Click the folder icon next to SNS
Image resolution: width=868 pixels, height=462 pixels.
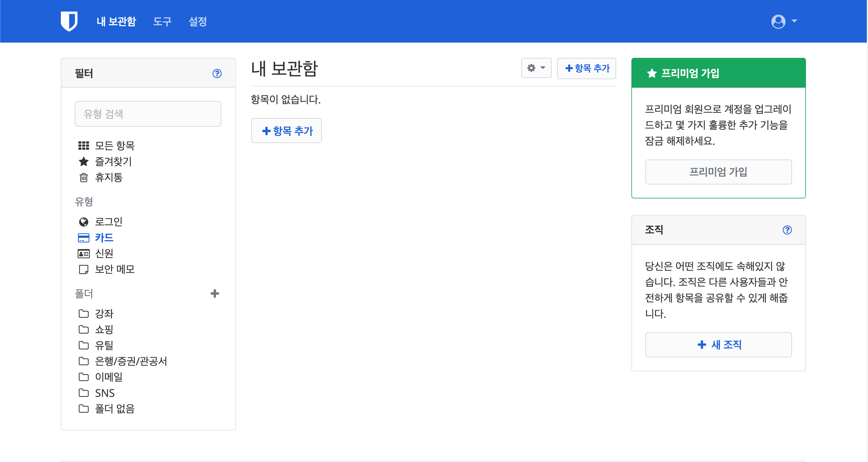tap(84, 393)
